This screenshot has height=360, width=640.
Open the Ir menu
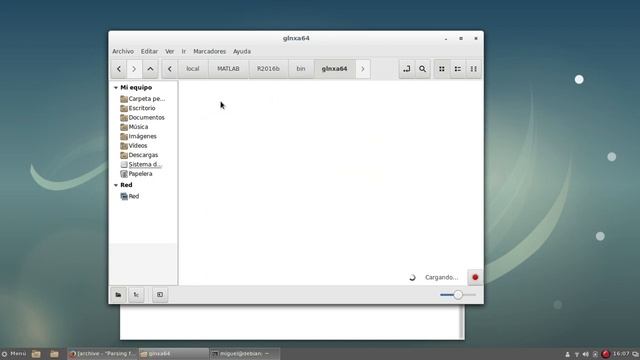[x=184, y=51]
